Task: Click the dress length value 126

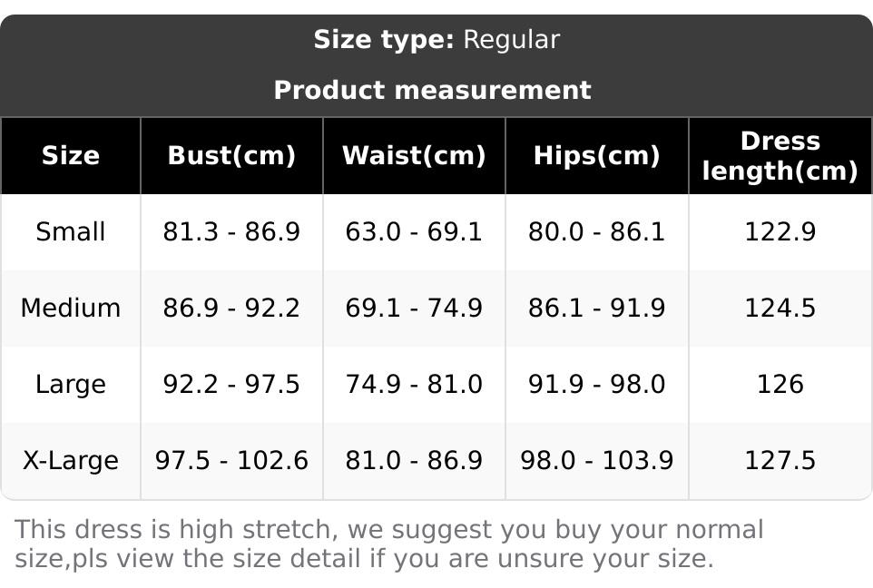Action: tap(780, 384)
